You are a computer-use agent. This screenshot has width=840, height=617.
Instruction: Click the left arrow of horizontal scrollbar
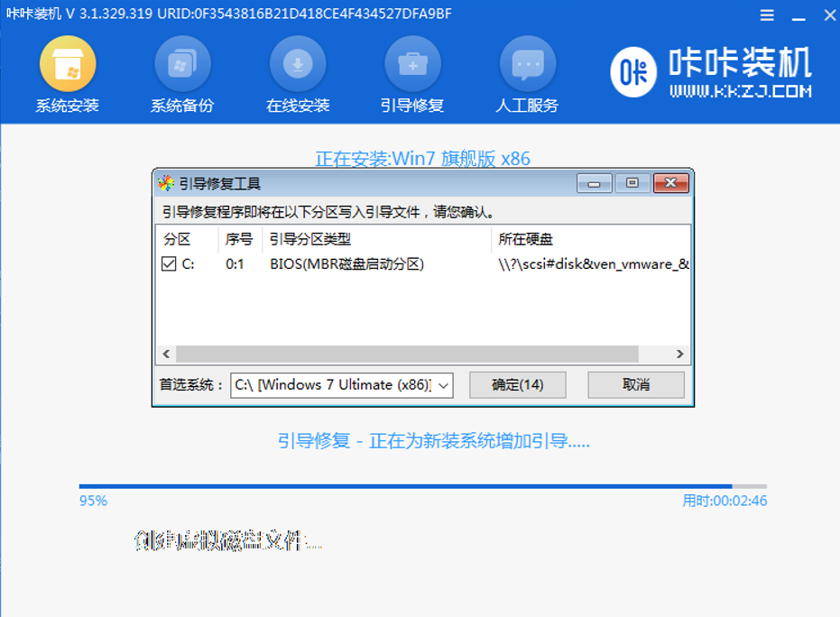coord(166,354)
